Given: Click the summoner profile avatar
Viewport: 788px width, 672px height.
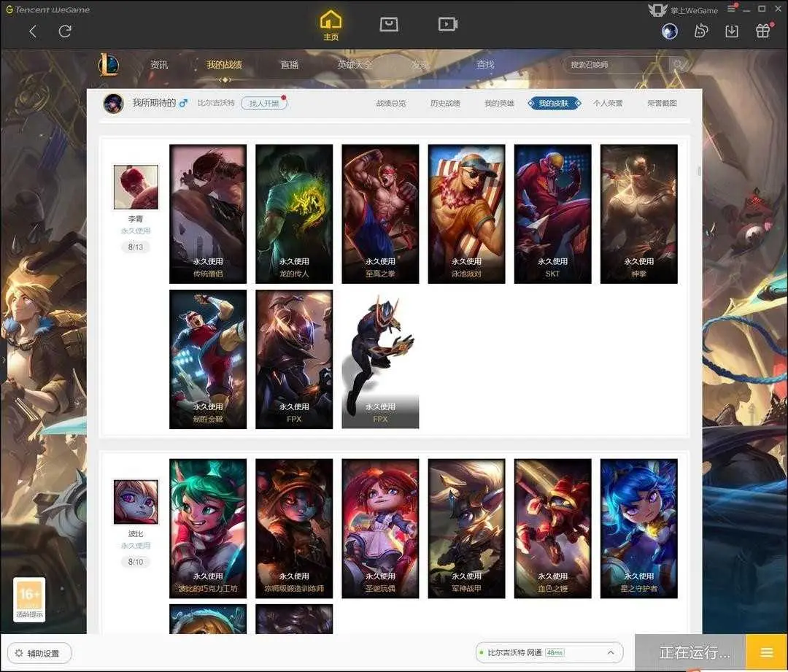Looking at the screenshot, I should 114,103.
